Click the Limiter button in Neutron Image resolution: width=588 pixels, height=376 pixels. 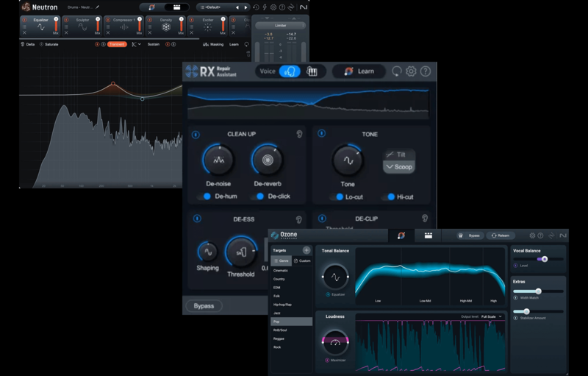tap(281, 26)
